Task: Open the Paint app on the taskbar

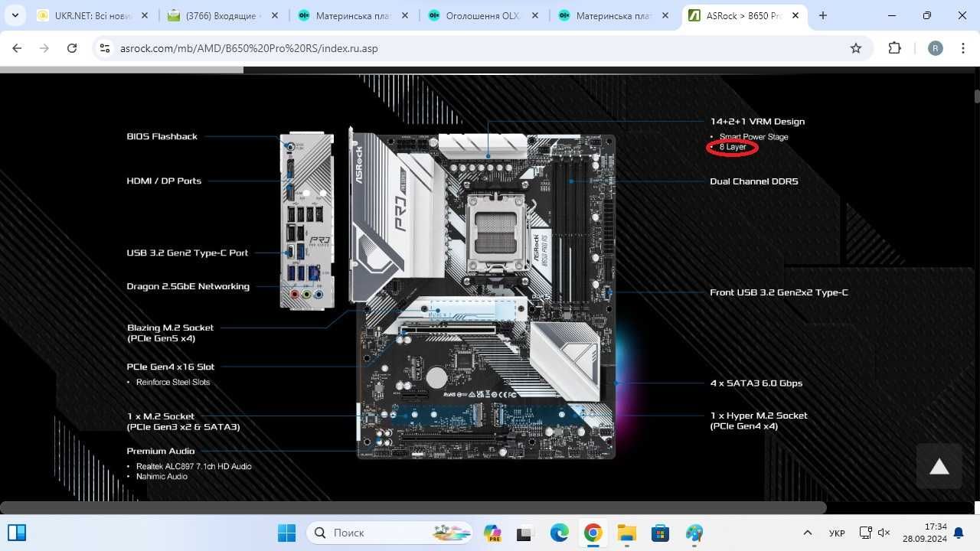Action: click(694, 533)
